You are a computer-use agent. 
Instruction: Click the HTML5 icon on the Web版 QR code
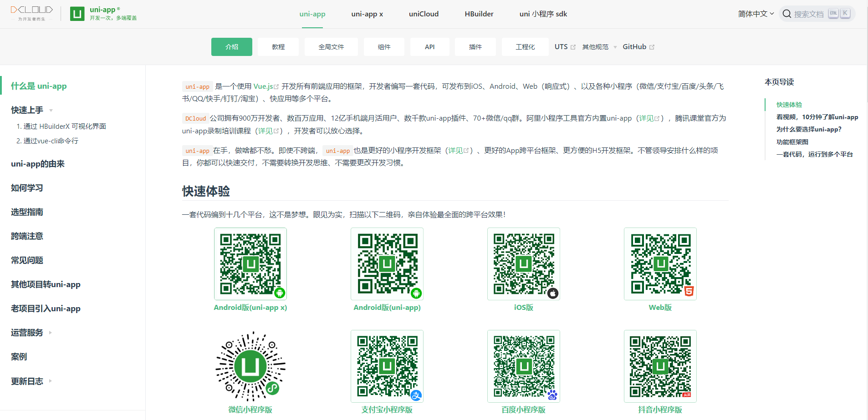(689, 290)
